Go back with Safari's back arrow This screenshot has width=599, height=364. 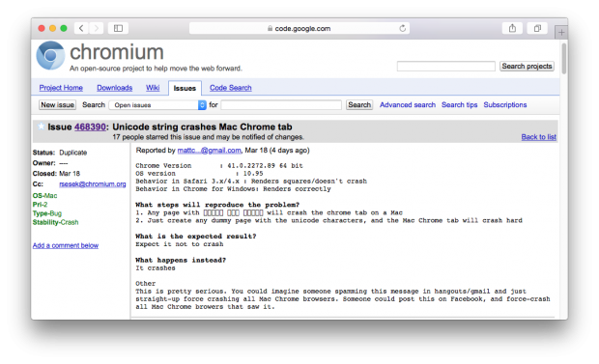81,28
